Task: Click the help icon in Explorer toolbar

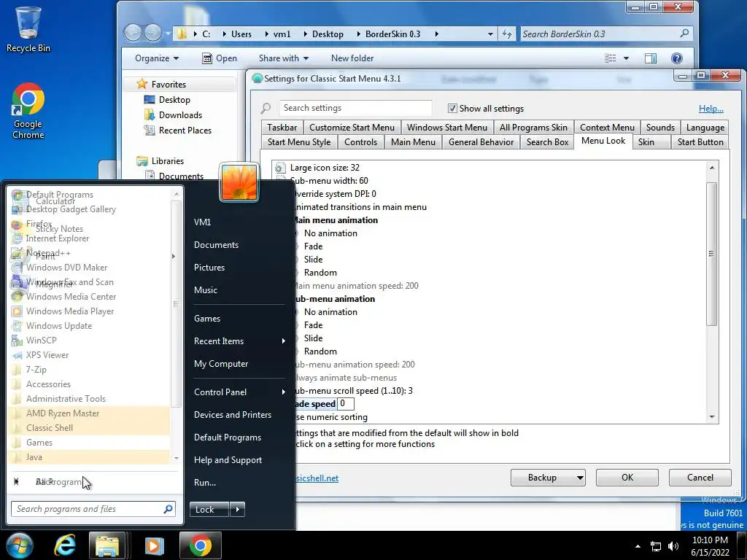Action: pyautogui.click(x=676, y=58)
